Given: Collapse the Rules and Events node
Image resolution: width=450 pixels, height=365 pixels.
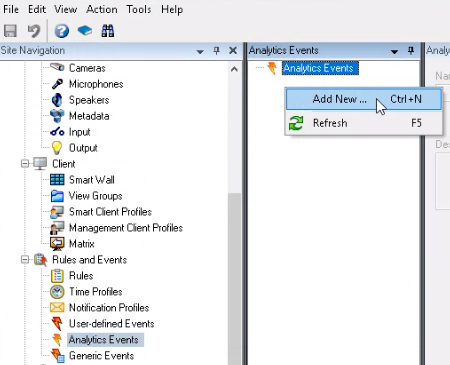Looking at the screenshot, I should coord(25,259).
